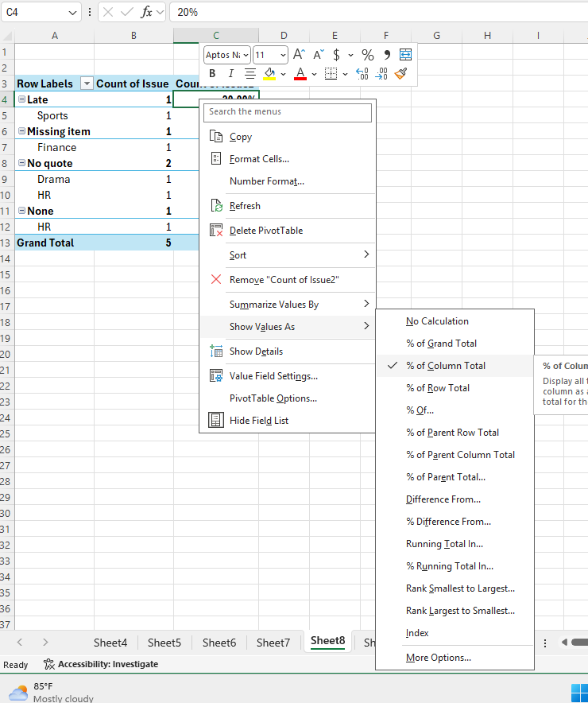Toggle Italic in the mini toolbar
Image resolution: width=588 pixels, height=703 pixels.
[x=230, y=73]
